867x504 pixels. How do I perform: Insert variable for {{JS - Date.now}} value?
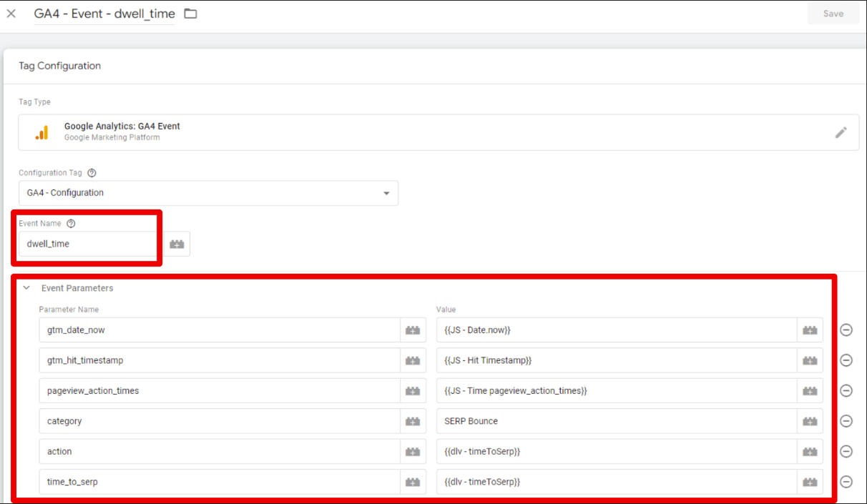tap(810, 330)
